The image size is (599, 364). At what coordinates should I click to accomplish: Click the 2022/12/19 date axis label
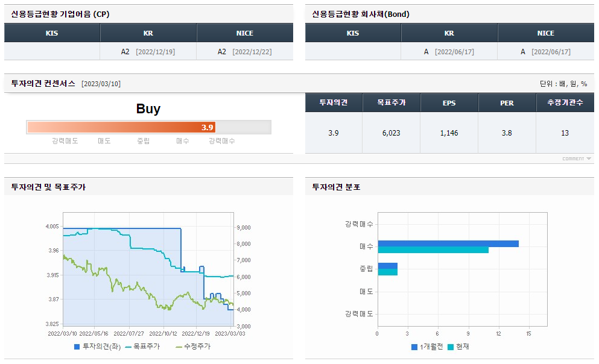195,333
